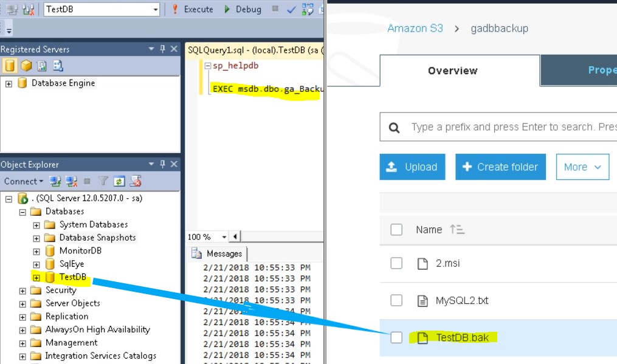Viewport: 617px width, 364px height.
Task: Click the document icon next to MySQL2.txt
Action: [422, 301]
